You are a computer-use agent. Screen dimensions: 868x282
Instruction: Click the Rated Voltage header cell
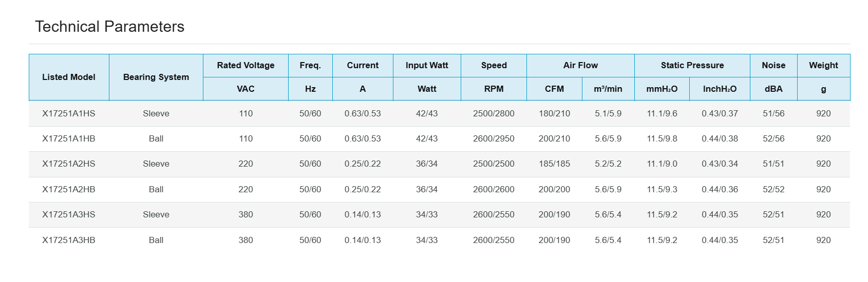[x=246, y=65]
